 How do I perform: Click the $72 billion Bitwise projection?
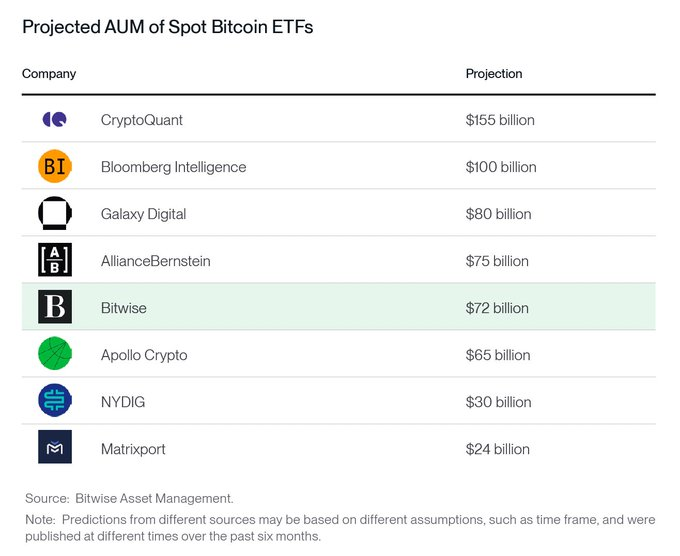pyautogui.click(x=497, y=308)
